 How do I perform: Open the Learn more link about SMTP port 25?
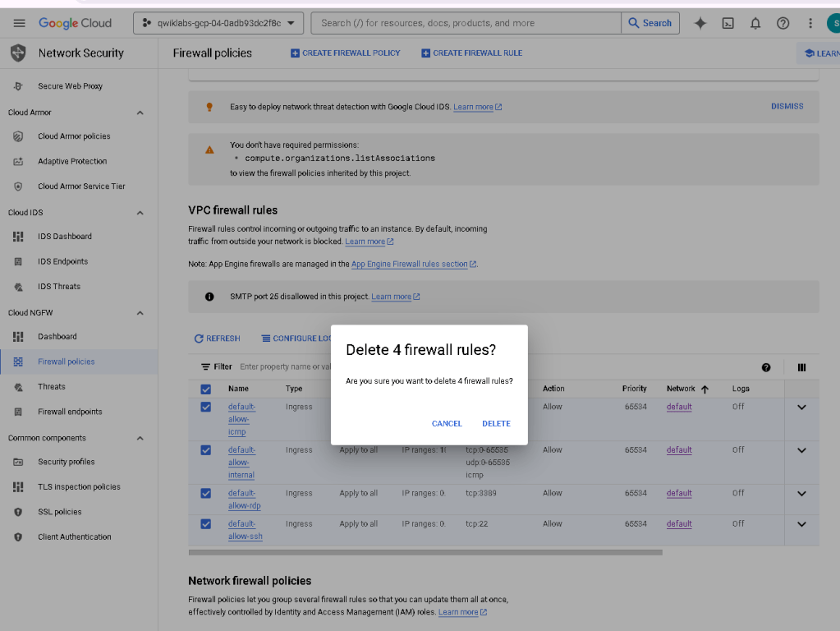coord(395,297)
